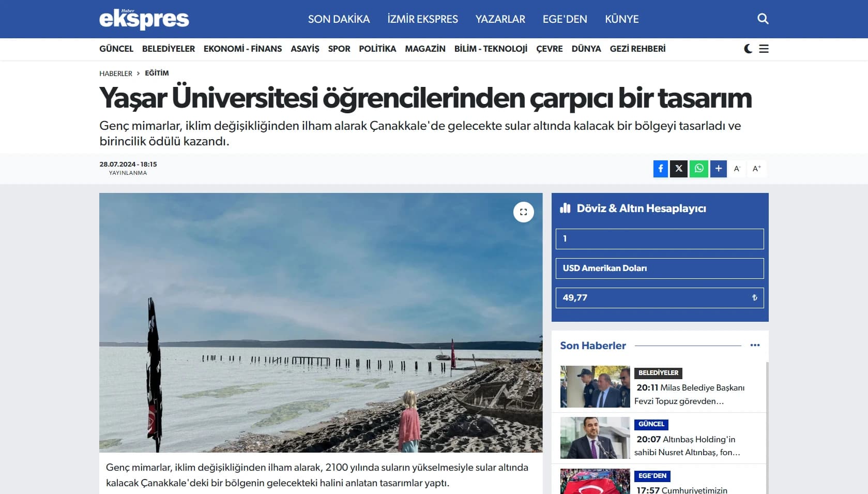The image size is (868, 494).
Task: Open the ÇEVRE category
Action: tap(550, 49)
